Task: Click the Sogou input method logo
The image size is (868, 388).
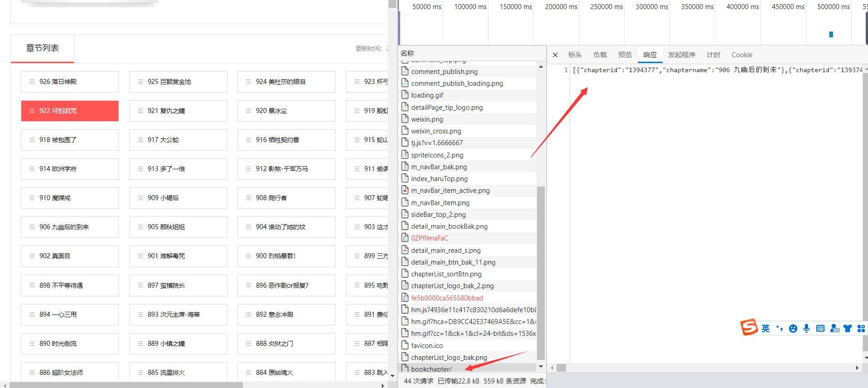Action: click(749, 327)
